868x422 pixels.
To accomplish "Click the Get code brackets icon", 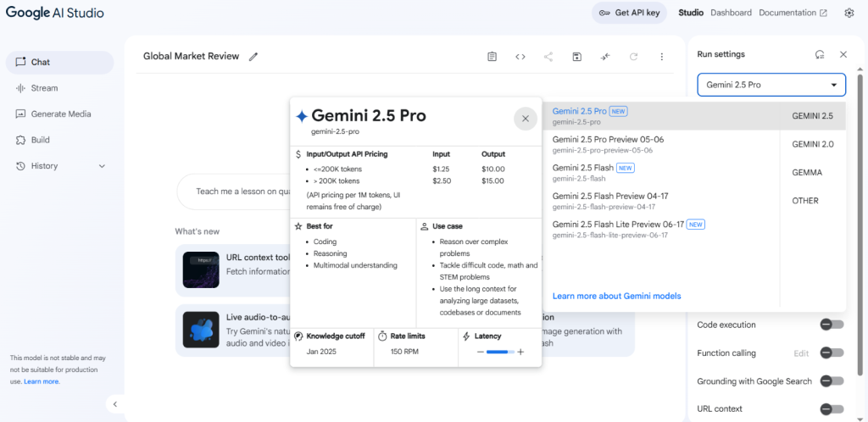I will tap(520, 57).
